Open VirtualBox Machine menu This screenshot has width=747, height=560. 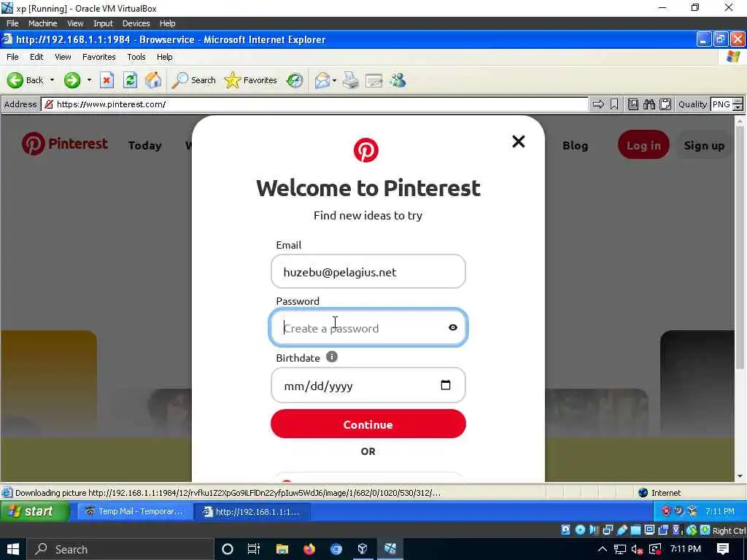42,23
